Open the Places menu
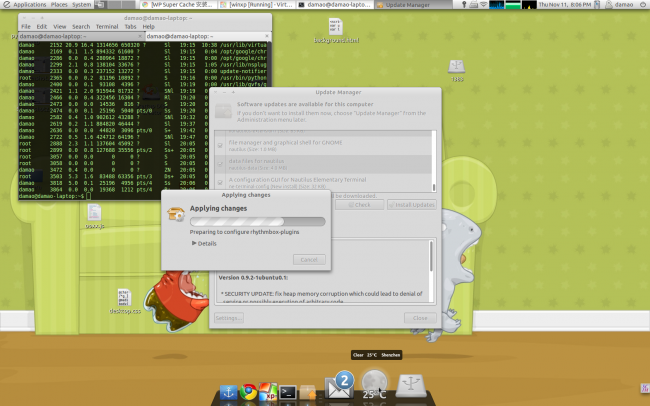The image size is (650, 406). tap(59, 5)
